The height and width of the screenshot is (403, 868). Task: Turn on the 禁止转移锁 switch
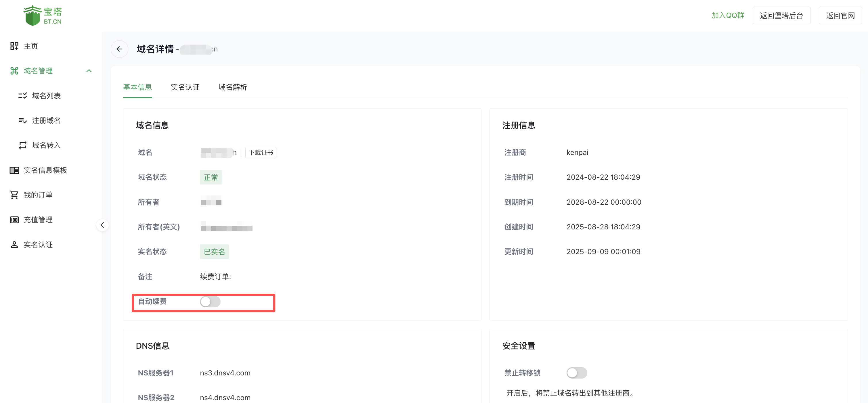pos(577,373)
